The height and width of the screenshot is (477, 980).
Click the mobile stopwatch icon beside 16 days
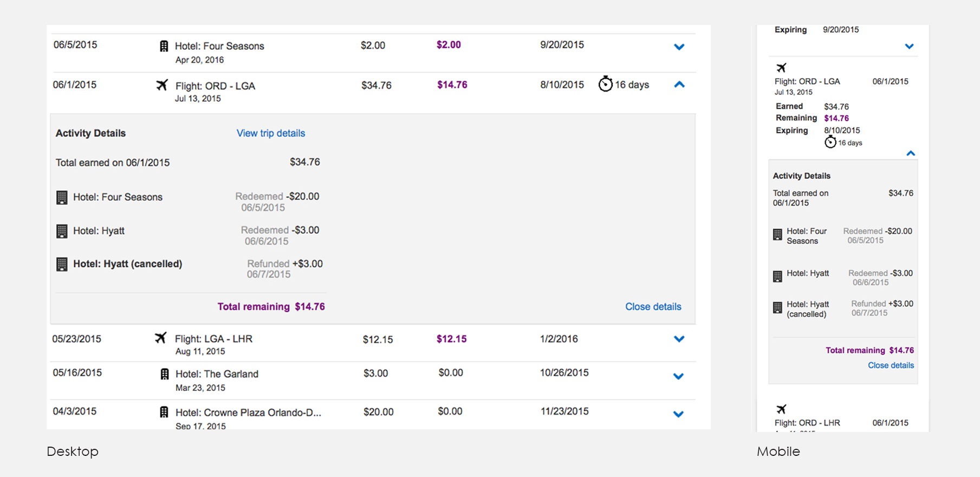830,142
